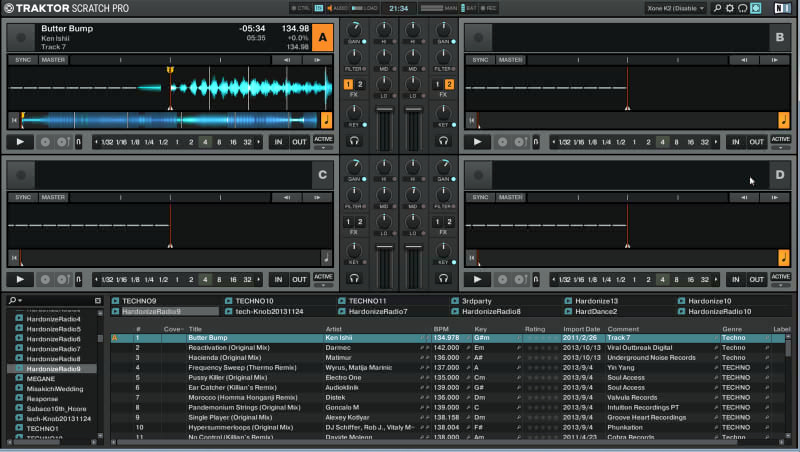Image resolution: width=800 pixels, height=452 pixels.
Task: Click Deck D headphone cue button
Action: click(x=443, y=278)
